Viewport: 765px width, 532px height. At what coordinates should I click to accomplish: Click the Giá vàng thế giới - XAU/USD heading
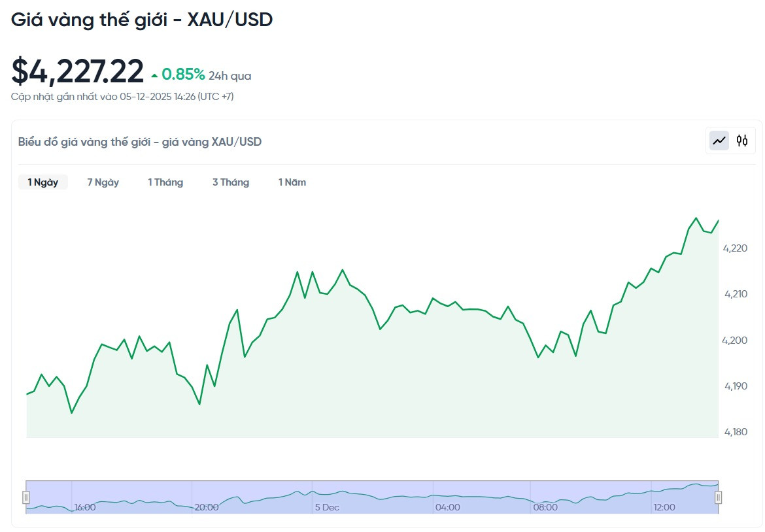pyautogui.click(x=141, y=20)
